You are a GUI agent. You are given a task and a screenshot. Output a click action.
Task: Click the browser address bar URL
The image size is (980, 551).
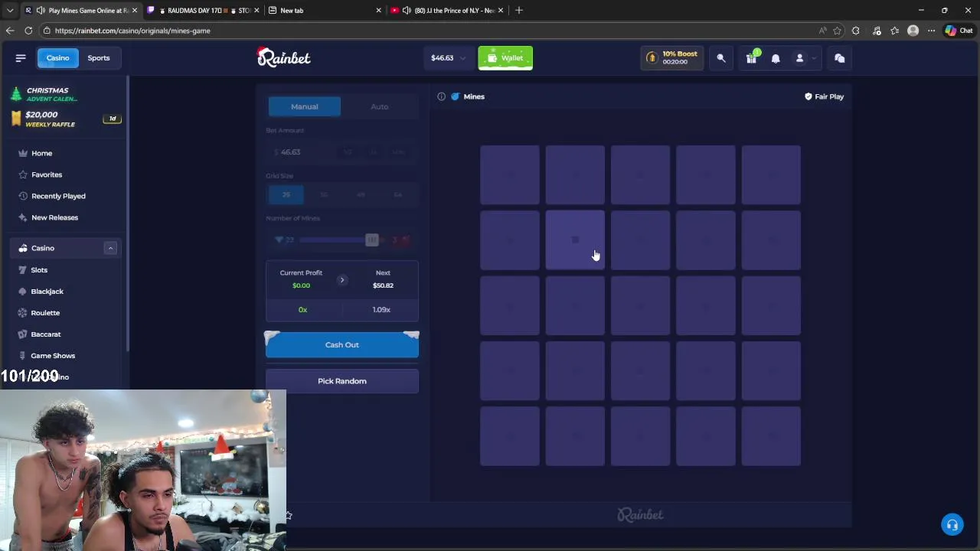tap(132, 31)
